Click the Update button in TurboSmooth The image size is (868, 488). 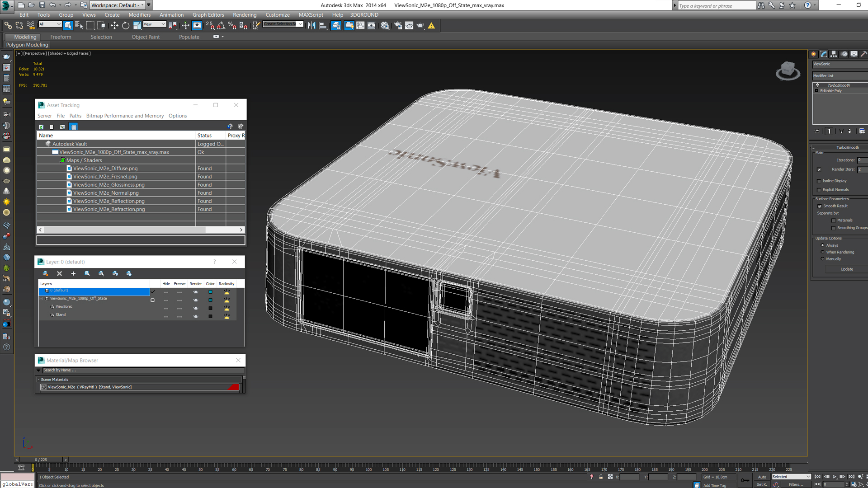coord(847,269)
